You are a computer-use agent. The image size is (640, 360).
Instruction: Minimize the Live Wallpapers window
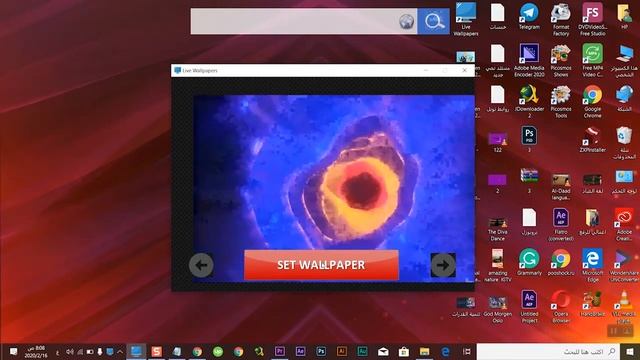426,70
